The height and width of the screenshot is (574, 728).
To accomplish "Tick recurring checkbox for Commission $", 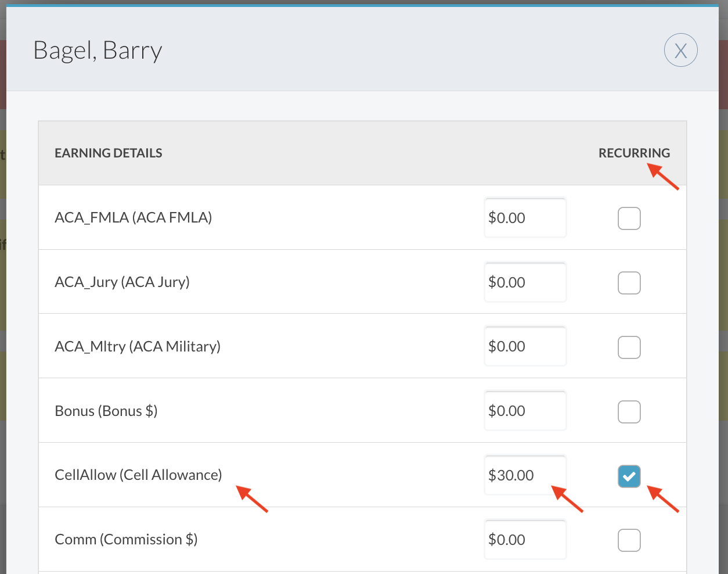I will pyautogui.click(x=629, y=540).
